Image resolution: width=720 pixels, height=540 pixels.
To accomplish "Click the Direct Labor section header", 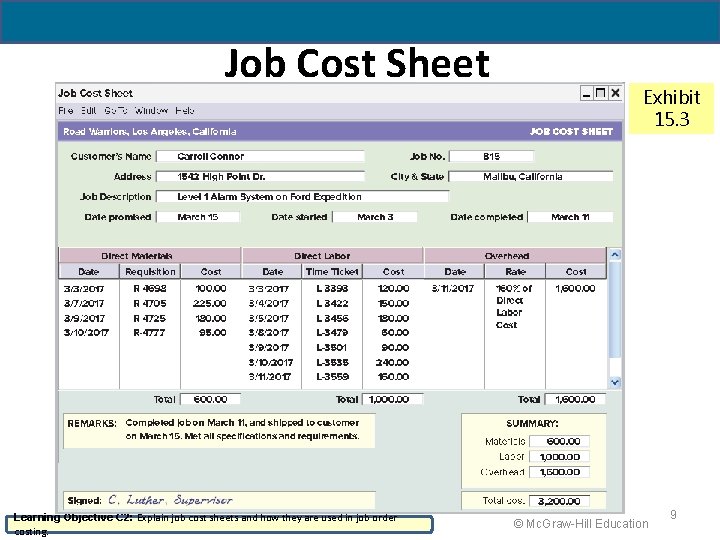I will click(332, 256).
